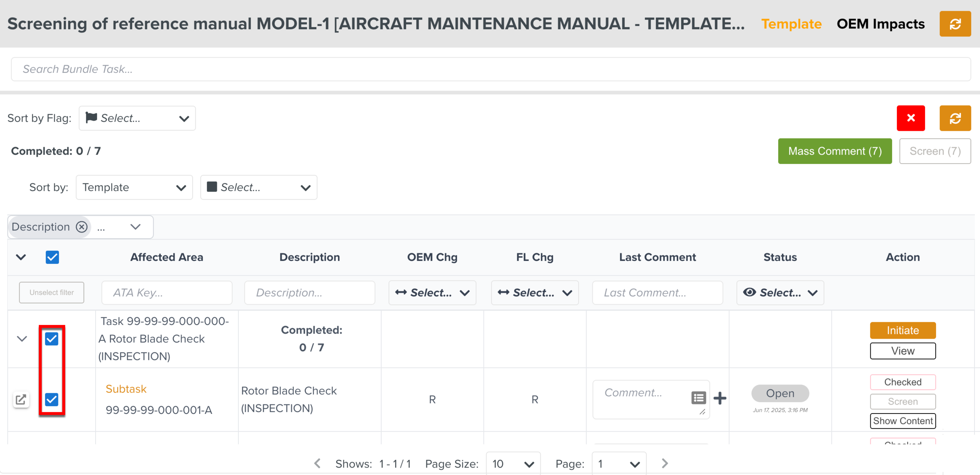The height and width of the screenshot is (475, 980).
Task: Click the orange refresh icon in header
Action: [x=955, y=24]
